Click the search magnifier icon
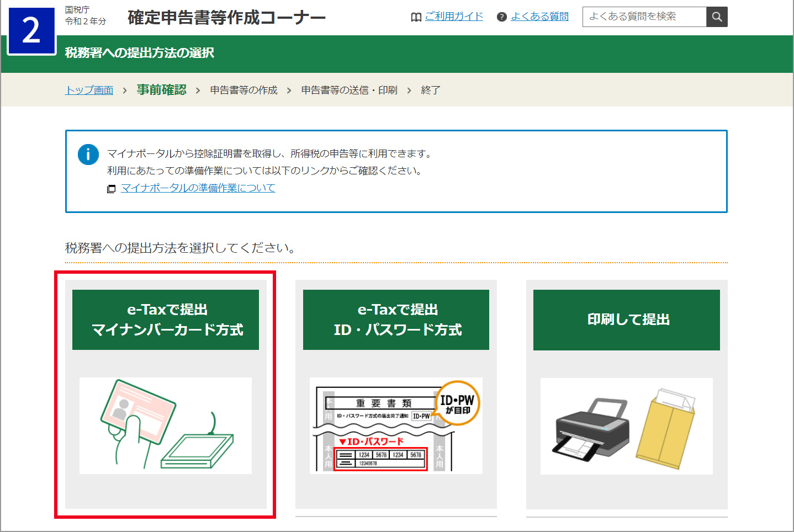794x532 pixels. point(717,17)
